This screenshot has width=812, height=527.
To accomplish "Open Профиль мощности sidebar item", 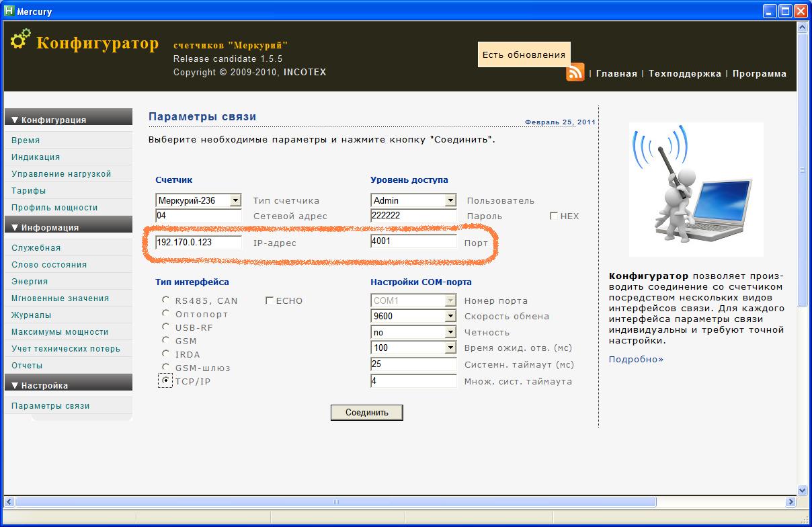I will coord(54,208).
